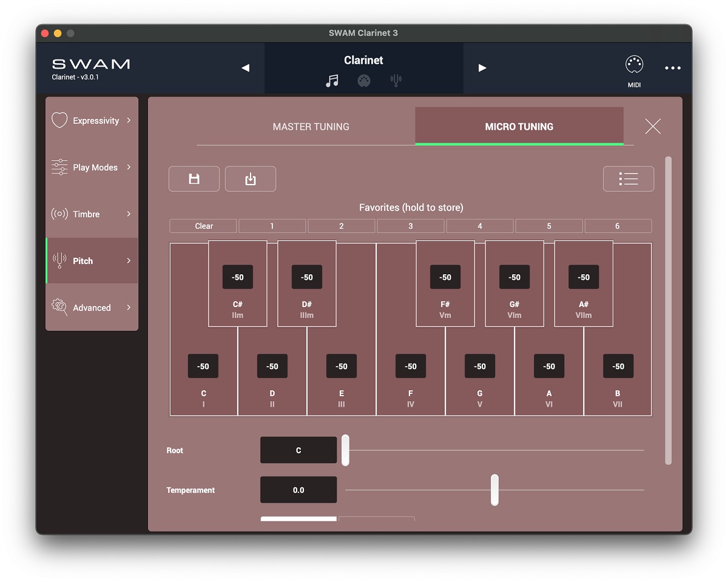
Task: Go to the previous instrument with the left arrow
Action: click(x=246, y=68)
